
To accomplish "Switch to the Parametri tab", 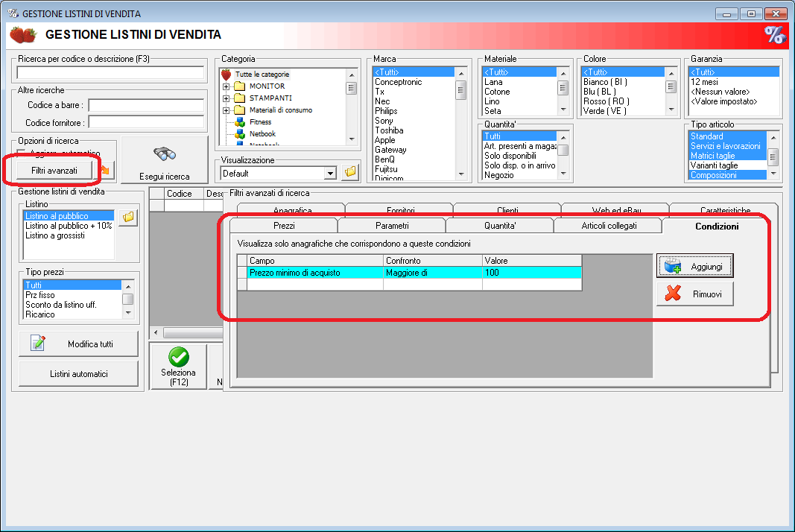I will coord(392,226).
